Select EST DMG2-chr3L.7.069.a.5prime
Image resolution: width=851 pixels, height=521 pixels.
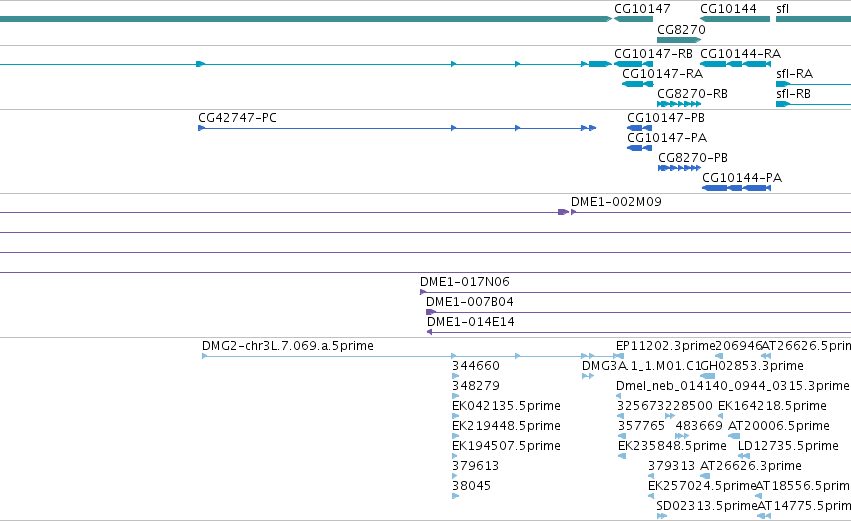[x=288, y=346]
